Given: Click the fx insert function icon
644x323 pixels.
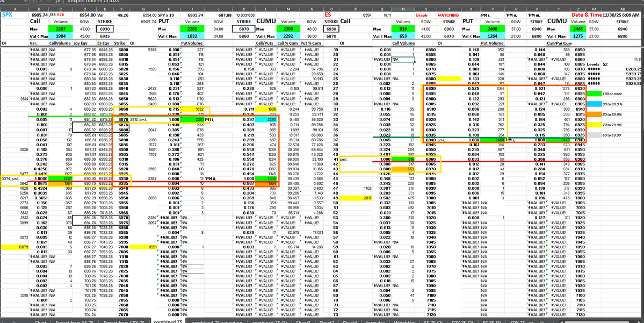Looking at the screenshot, I should tap(59, 2).
